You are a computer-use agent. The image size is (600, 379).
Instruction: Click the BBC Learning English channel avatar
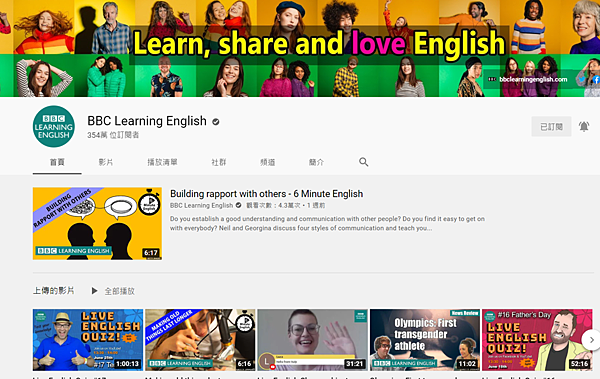pyautogui.click(x=54, y=126)
